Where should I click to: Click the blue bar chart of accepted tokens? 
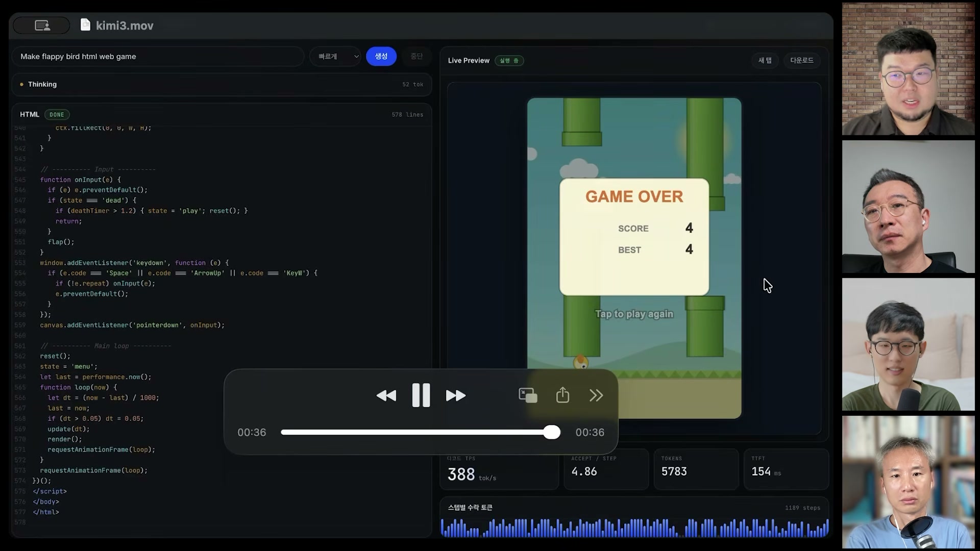pos(634,528)
